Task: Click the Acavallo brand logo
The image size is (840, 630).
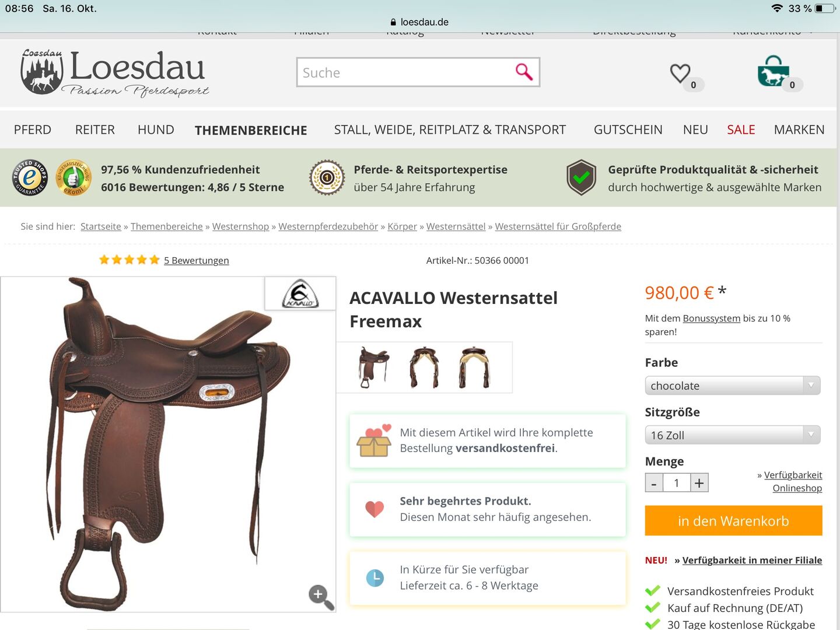Action: (x=300, y=293)
